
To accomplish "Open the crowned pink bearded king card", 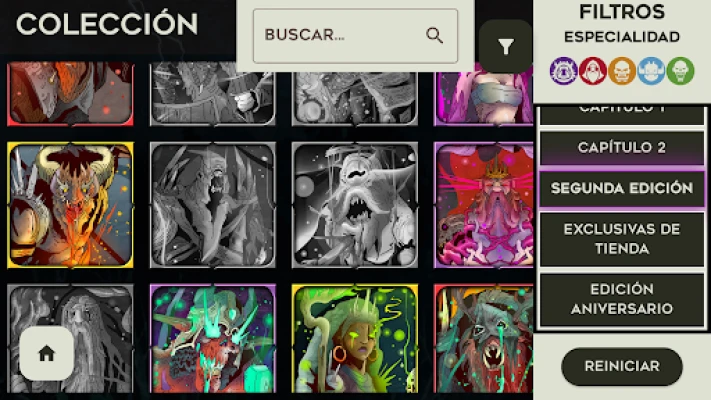I will pos(484,205).
